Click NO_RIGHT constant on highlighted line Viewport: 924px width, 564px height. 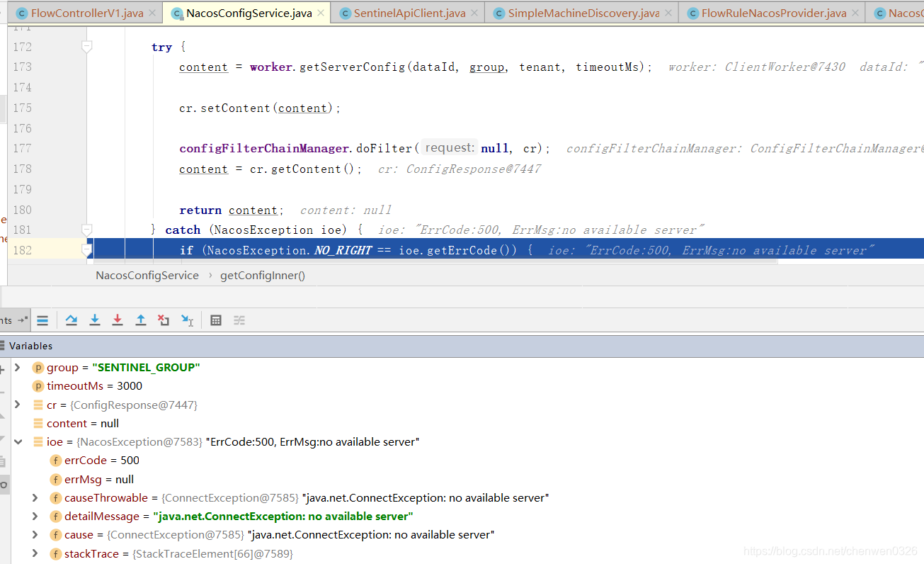click(343, 250)
